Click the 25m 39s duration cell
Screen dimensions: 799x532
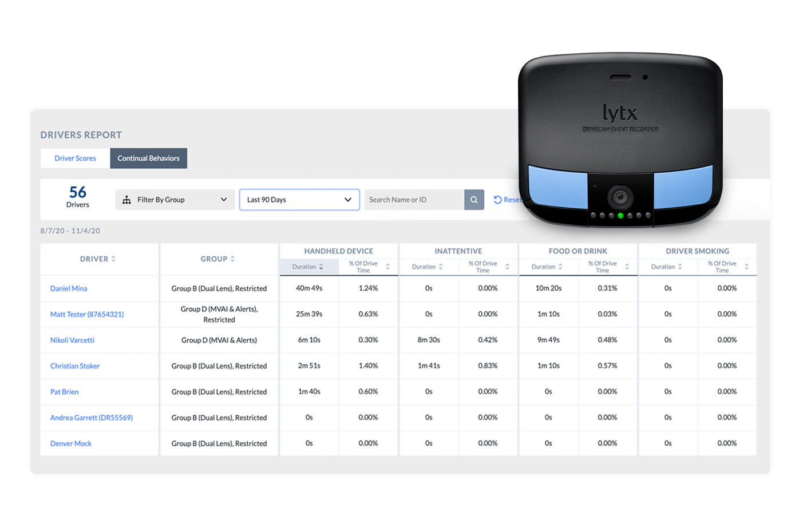coord(309,314)
